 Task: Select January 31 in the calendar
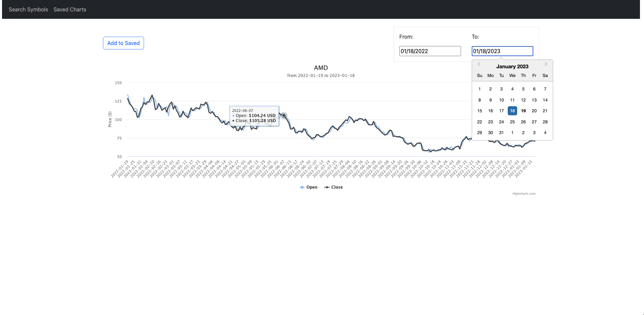click(501, 132)
